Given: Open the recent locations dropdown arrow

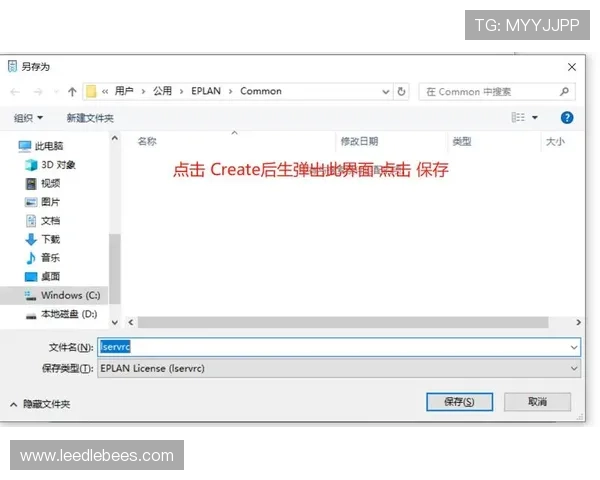Looking at the screenshot, I should point(57,91).
